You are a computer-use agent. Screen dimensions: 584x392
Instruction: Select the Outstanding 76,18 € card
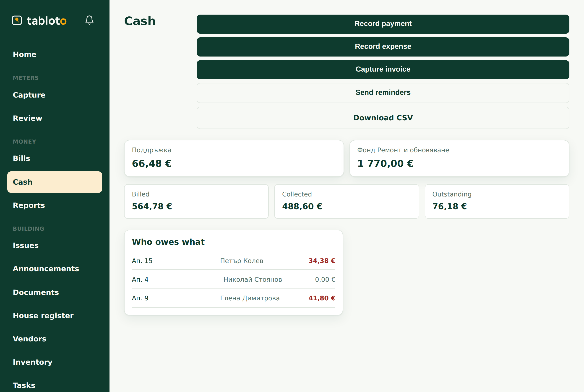(497, 201)
